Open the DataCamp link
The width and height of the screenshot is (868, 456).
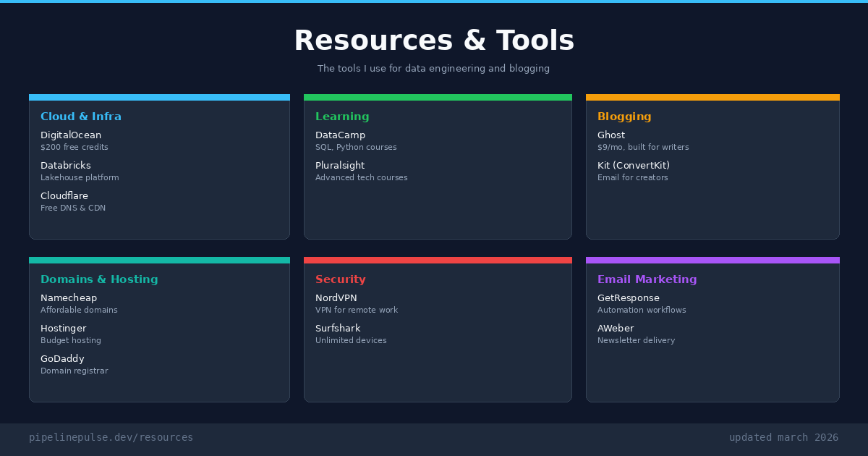pos(340,135)
